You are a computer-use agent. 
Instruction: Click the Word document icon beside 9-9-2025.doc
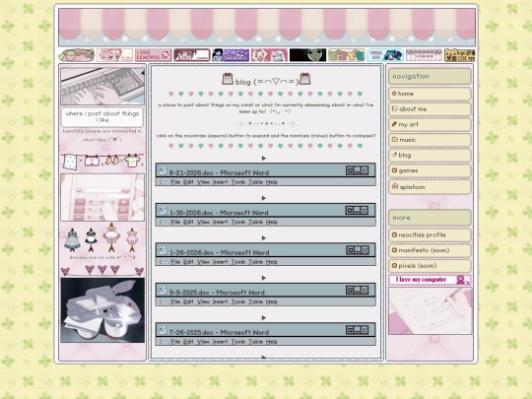(x=163, y=291)
